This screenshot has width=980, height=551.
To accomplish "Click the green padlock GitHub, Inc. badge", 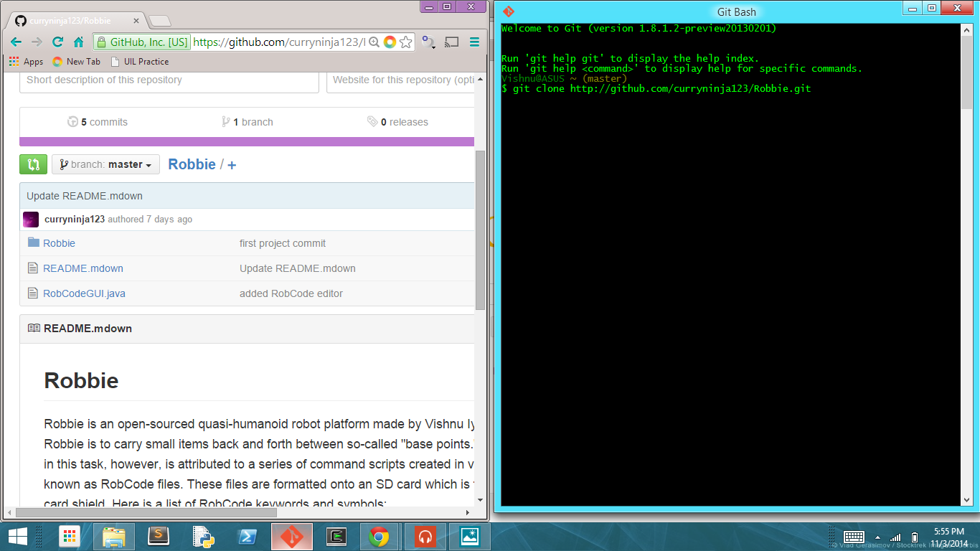I will coord(142,42).
